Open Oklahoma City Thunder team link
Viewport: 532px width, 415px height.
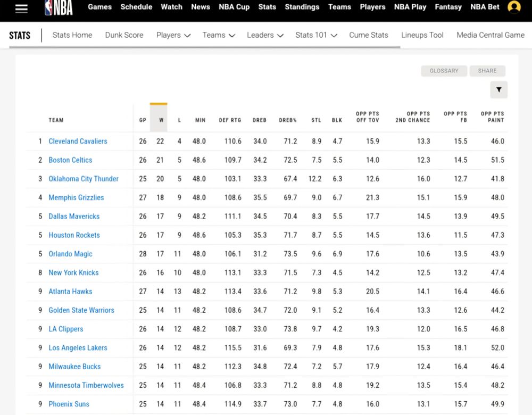pos(84,179)
